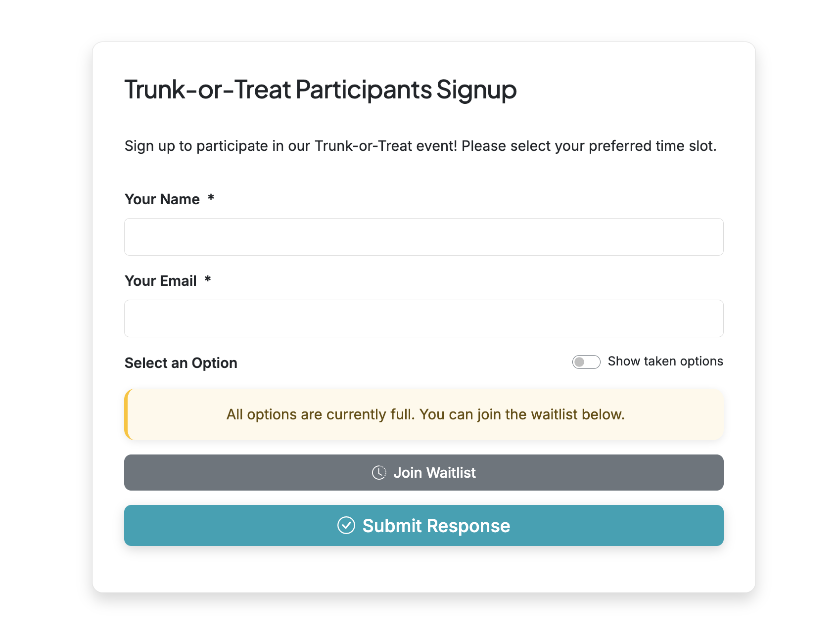
Task: Click the Show taken options text label
Action: pos(665,361)
